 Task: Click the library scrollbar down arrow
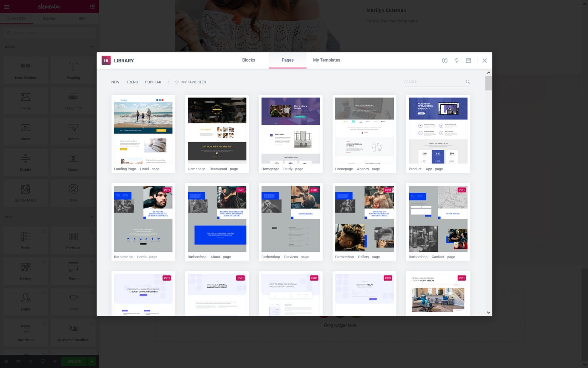pos(489,312)
